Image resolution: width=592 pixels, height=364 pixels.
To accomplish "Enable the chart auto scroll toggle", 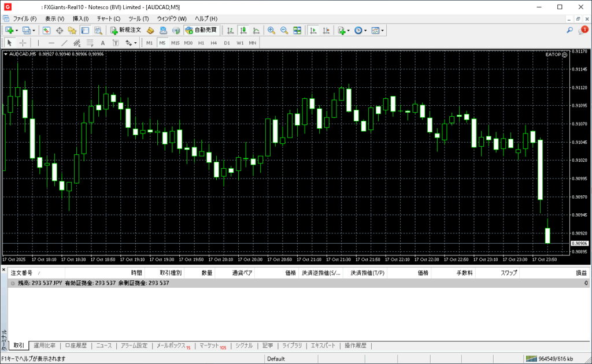I will (313, 30).
